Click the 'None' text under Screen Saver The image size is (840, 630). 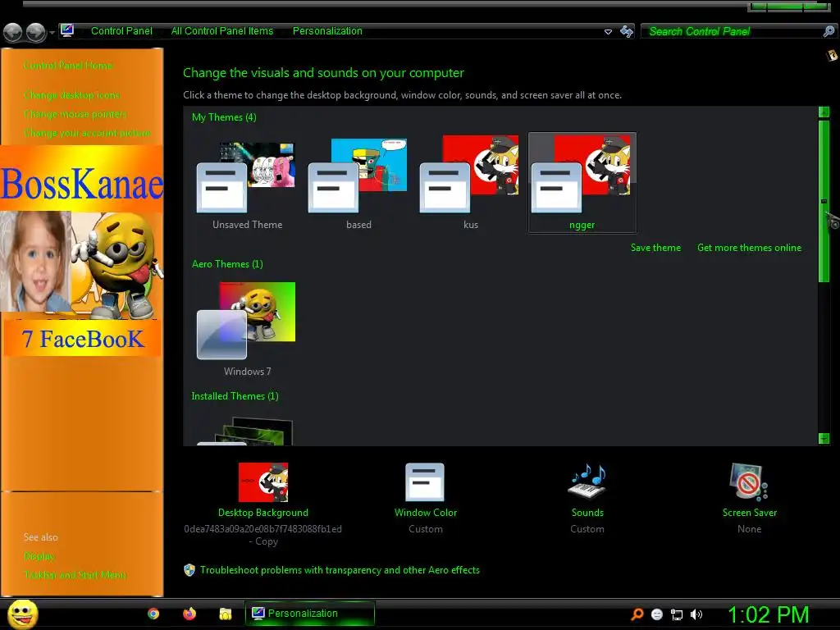pos(749,529)
